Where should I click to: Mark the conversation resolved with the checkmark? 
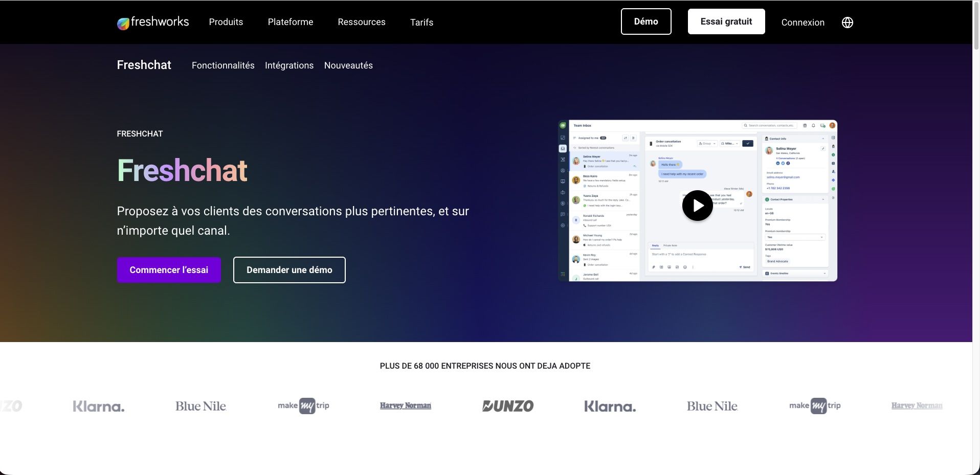coord(748,143)
